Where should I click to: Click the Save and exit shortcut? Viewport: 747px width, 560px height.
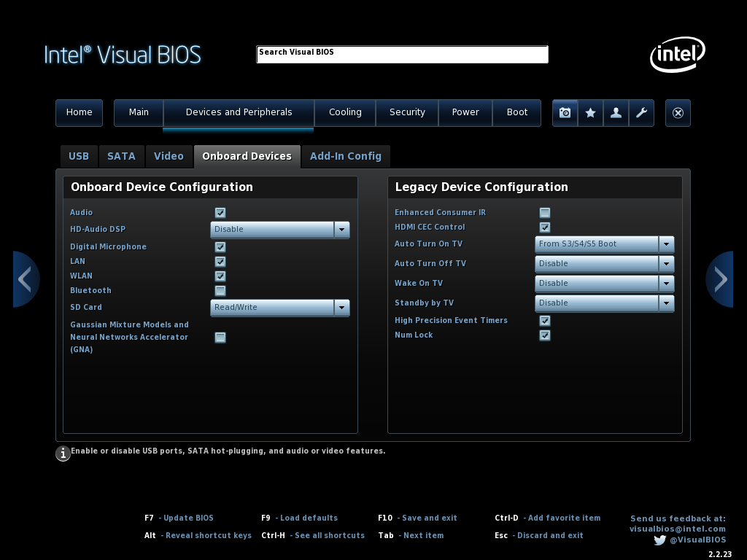(417, 518)
